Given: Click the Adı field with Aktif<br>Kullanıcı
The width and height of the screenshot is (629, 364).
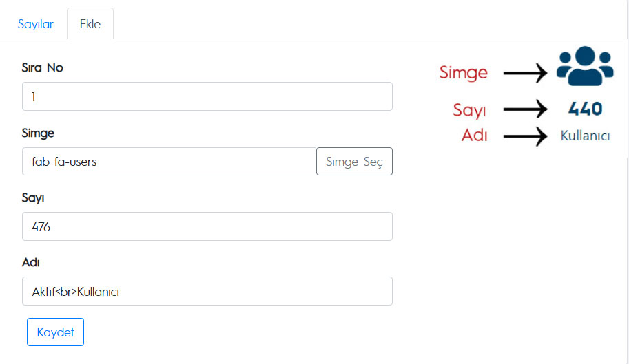Looking at the screenshot, I should pyautogui.click(x=207, y=291).
